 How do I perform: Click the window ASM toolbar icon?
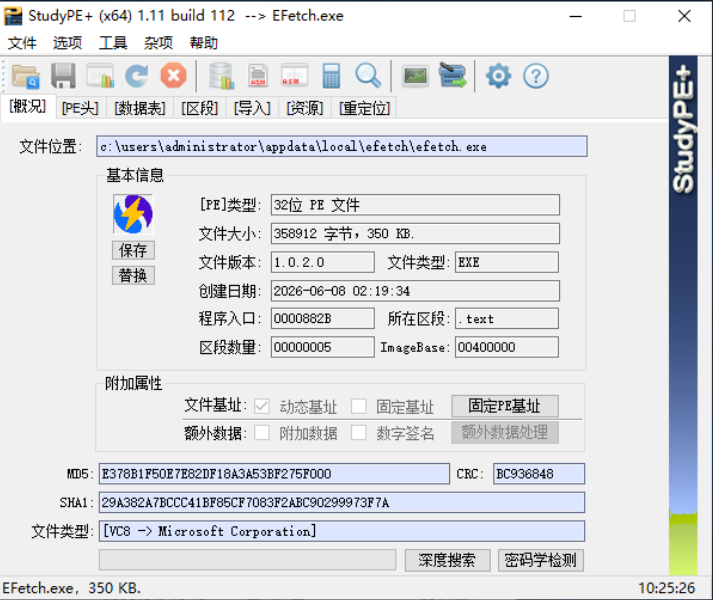[x=294, y=76]
